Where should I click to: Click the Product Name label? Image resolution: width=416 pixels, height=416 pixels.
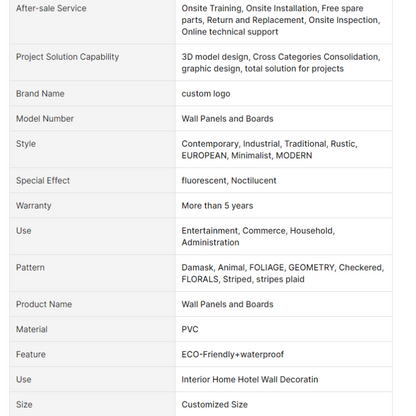[x=44, y=304]
